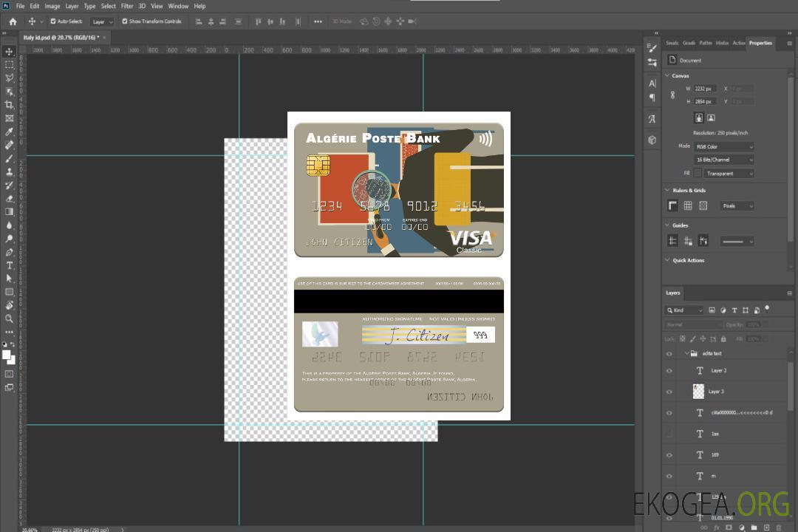Toggle Quick Mask mode icon
The height and width of the screenshot is (532, 798).
[9, 374]
